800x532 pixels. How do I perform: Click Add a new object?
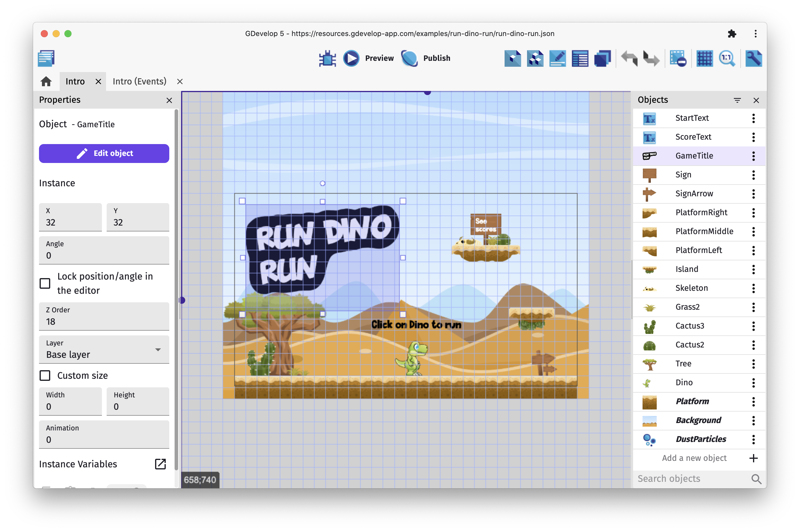(694, 458)
